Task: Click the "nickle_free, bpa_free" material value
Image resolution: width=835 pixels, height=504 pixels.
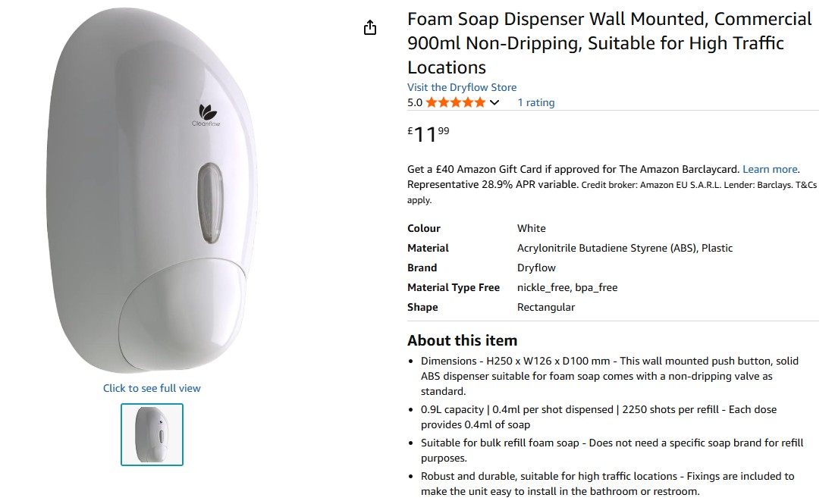Action: [x=567, y=287]
